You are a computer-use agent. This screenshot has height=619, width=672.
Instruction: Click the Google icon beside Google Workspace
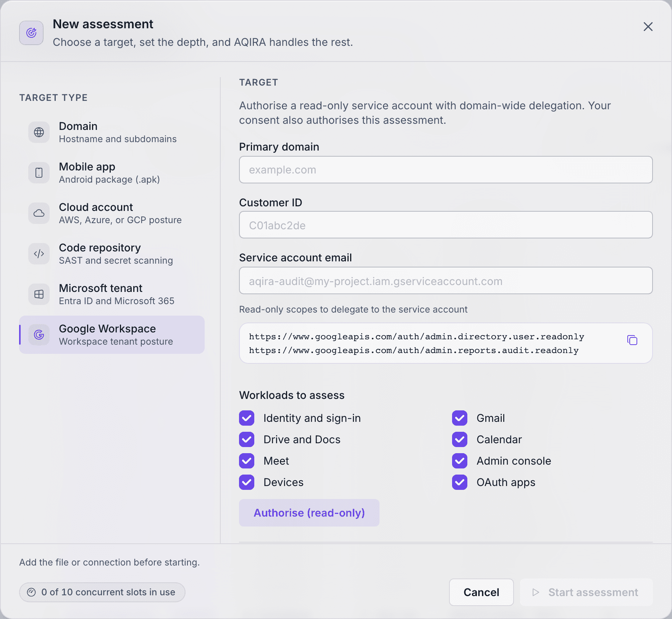click(x=39, y=335)
